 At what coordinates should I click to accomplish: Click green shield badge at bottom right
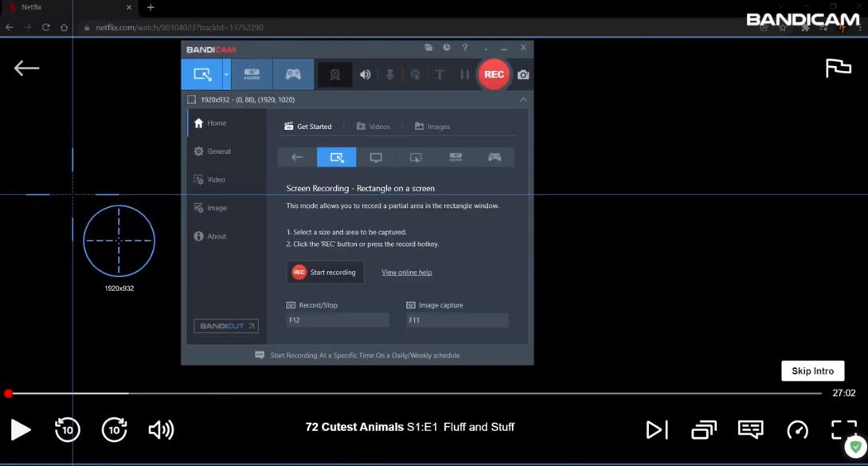coord(856,447)
